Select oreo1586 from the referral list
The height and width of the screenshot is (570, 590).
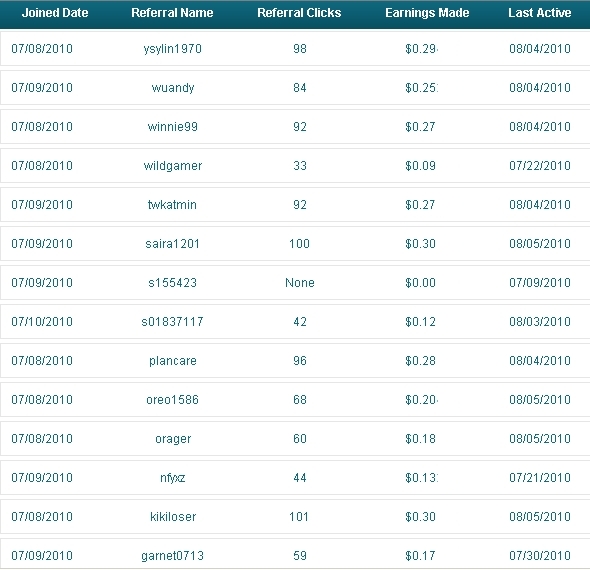[172, 400]
